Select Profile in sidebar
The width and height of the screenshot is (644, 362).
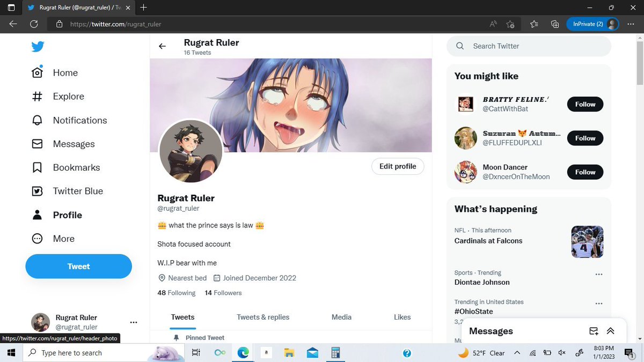pyautogui.click(x=57, y=215)
